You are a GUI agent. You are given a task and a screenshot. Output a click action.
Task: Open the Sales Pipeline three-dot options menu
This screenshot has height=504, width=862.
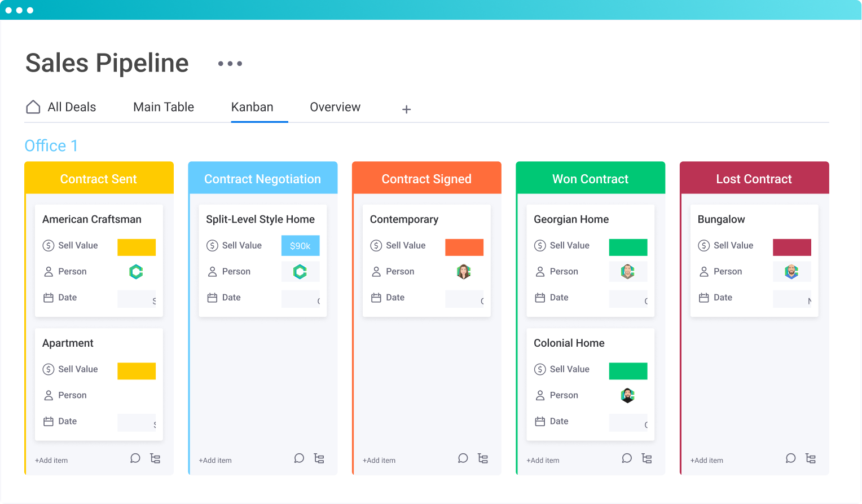(230, 64)
